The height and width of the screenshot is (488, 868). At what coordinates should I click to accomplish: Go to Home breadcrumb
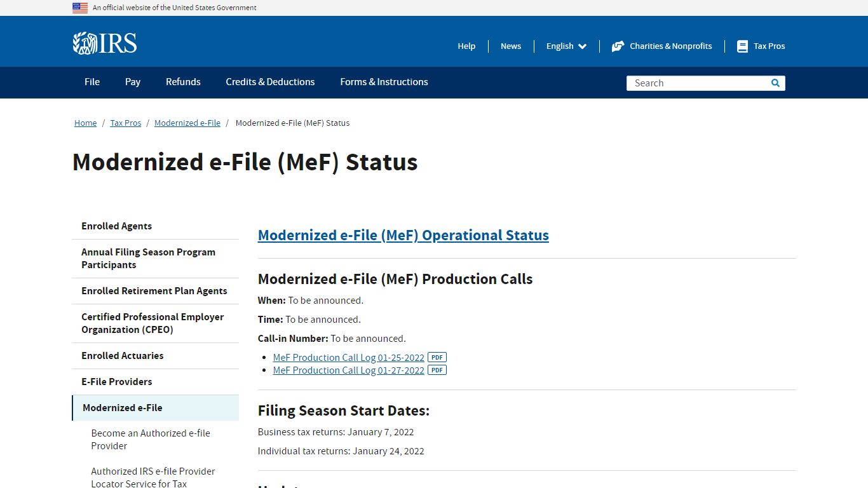85,123
